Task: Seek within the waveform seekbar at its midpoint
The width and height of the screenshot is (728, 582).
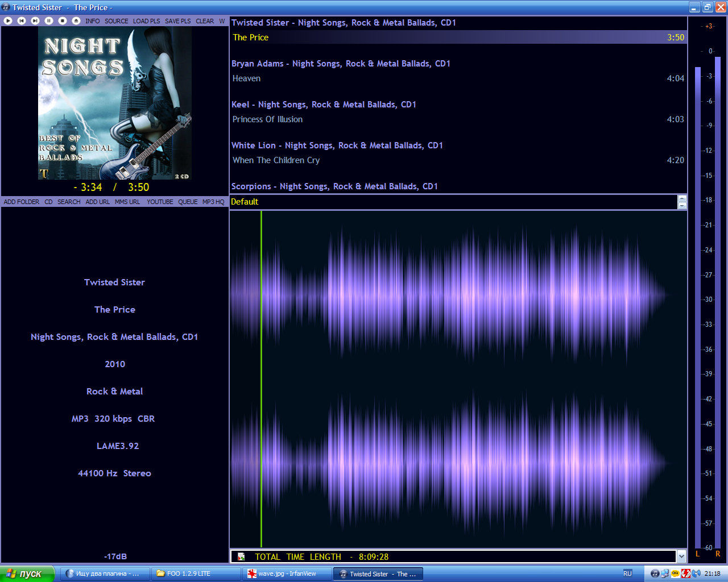Action: point(458,379)
